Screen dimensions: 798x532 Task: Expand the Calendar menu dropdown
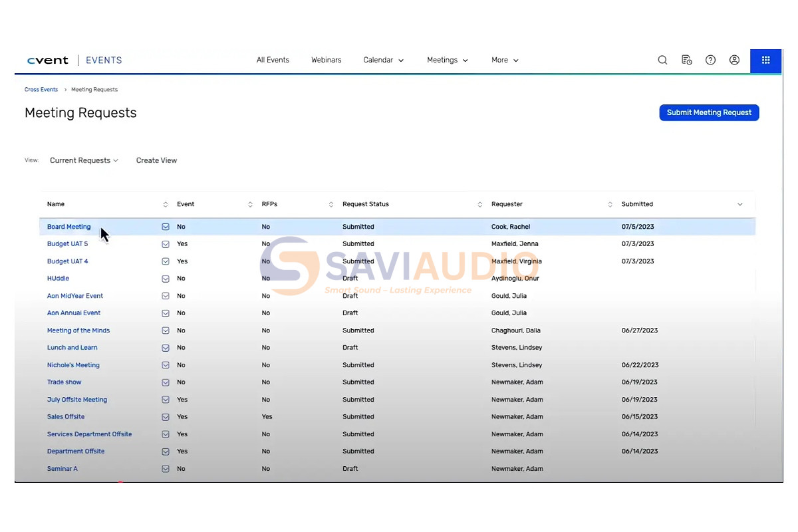click(384, 60)
